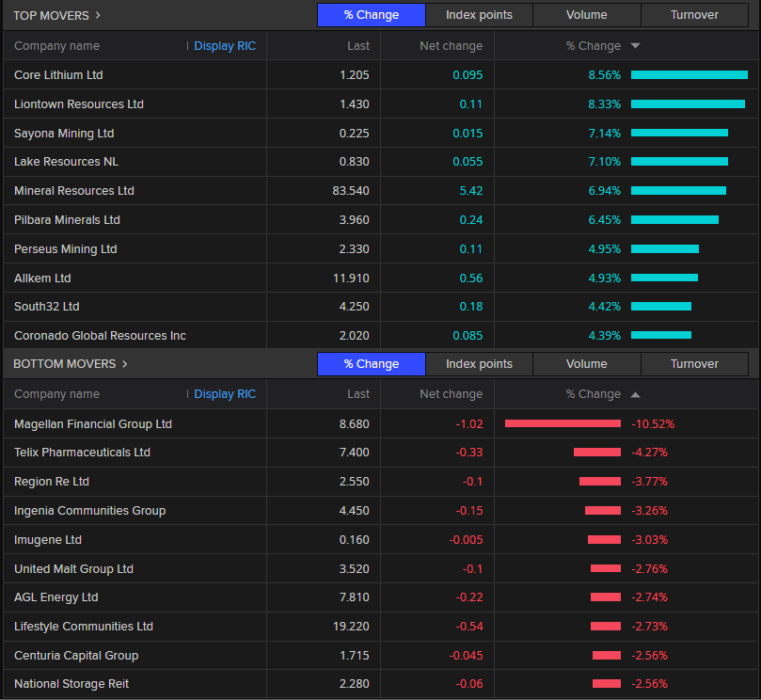Click Magellan Financial Group red change bar
This screenshot has width=761, height=700.
(x=563, y=423)
